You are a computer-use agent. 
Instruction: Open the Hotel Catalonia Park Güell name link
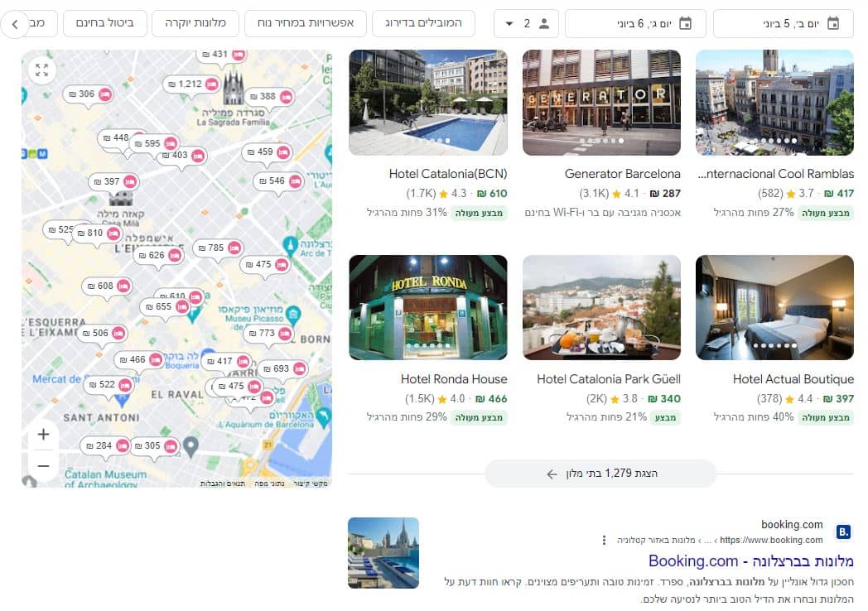(x=609, y=379)
